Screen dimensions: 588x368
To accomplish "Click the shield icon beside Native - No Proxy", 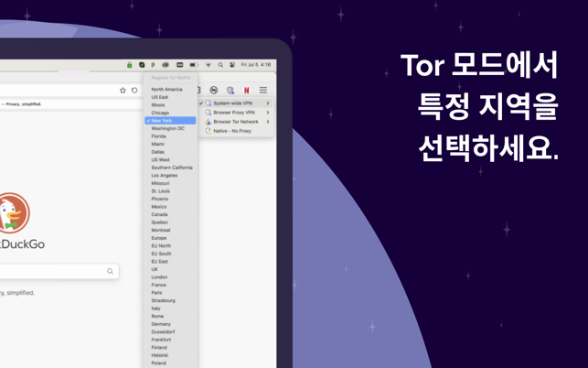I will pyautogui.click(x=208, y=131).
